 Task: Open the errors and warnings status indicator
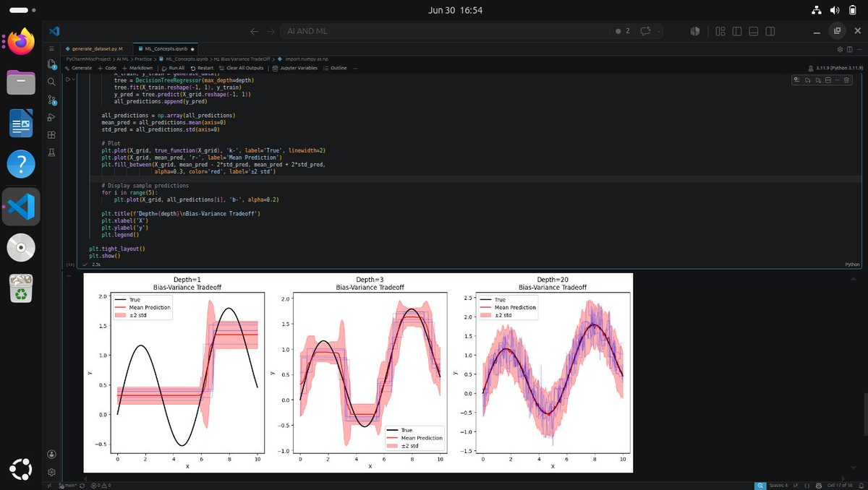click(x=101, y=486)
